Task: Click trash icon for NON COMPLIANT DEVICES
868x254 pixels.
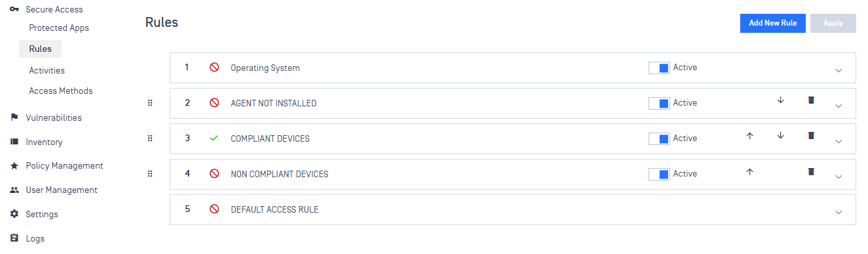Action: (811, 171)
